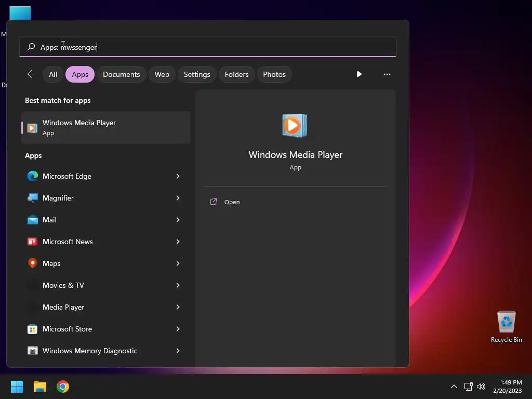The width and height of the screenshot is (532, 399).
Task: Click the Maps app icon
Action: click(33, 263)
